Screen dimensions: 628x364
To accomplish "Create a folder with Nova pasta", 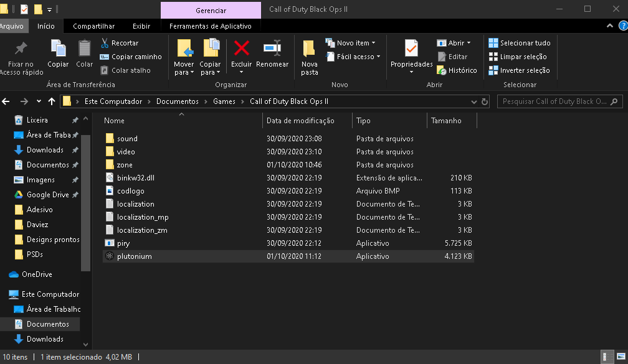I will tap(309, 57).
